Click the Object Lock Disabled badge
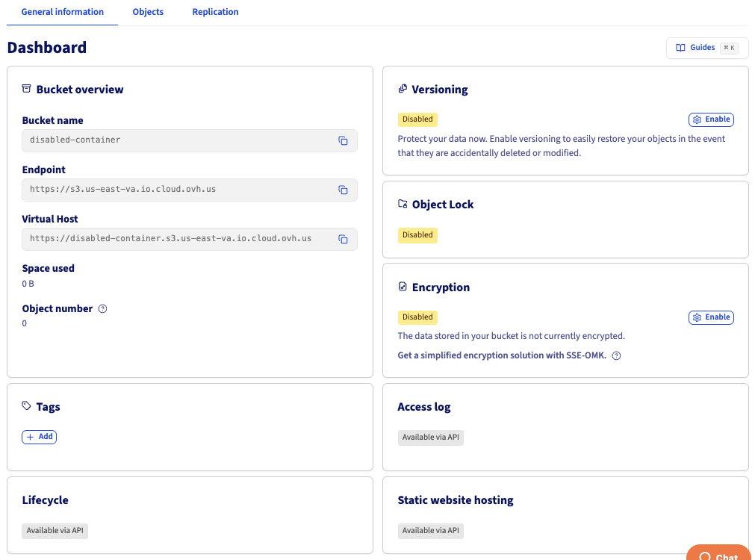Image resolution: width=755 pixels, height=560 pixels. tap(417, 235)
